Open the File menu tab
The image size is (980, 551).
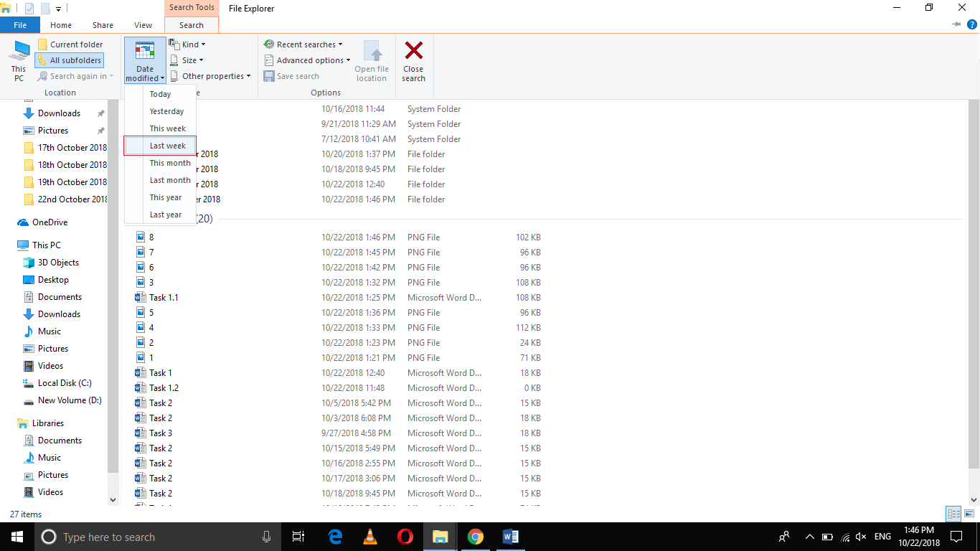pos(20,25)
